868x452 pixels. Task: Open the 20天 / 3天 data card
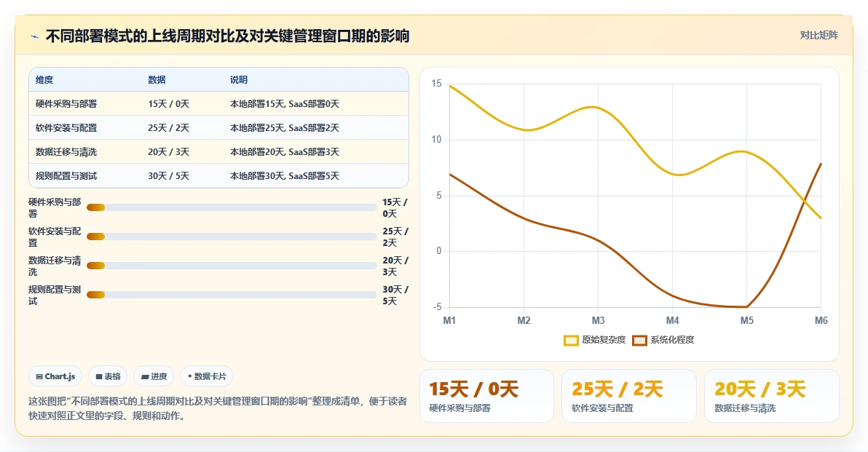coord(772,396)
